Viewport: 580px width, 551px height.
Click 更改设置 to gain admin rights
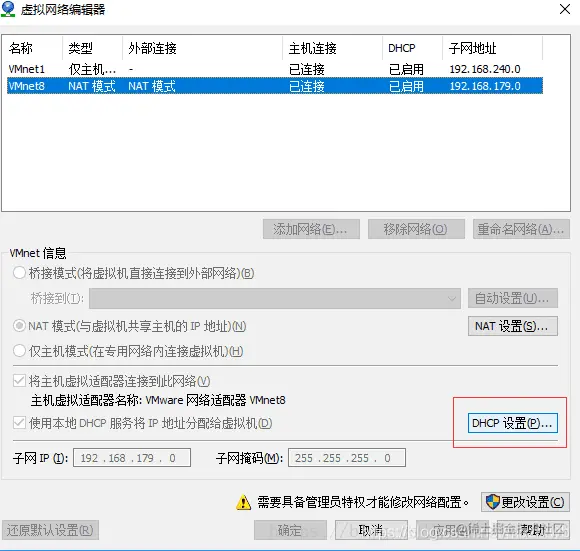click(525, 502)
